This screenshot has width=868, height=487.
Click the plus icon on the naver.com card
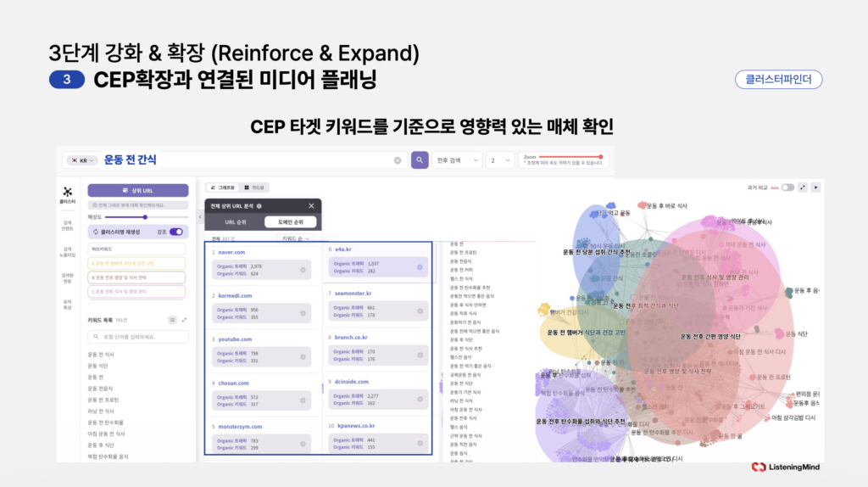point(303,270)
